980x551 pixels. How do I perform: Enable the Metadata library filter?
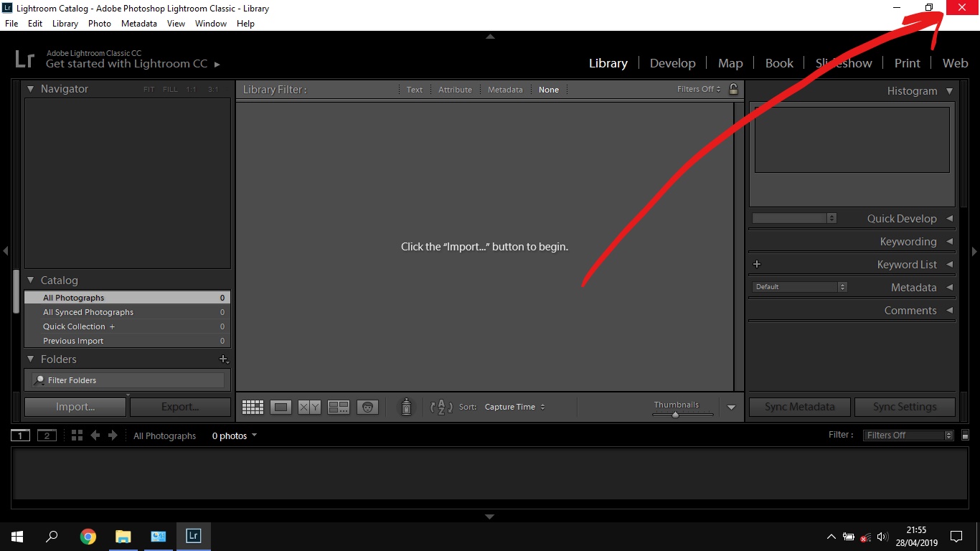pyautogui.click(x=505, y=90)
